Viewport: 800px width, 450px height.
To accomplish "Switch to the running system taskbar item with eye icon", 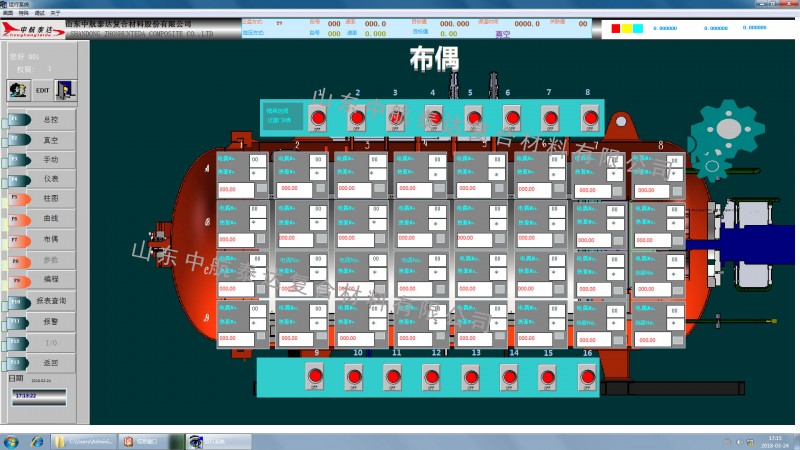I will coord(218,441).
